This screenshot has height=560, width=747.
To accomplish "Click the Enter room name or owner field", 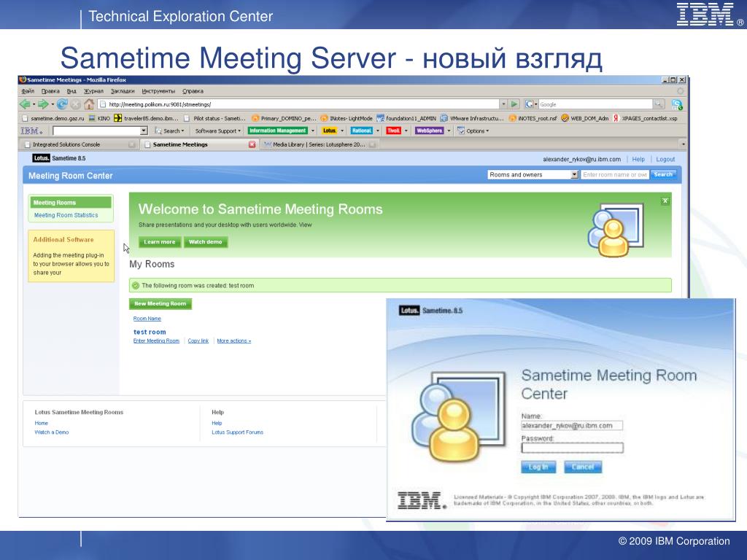I will 614,175.
